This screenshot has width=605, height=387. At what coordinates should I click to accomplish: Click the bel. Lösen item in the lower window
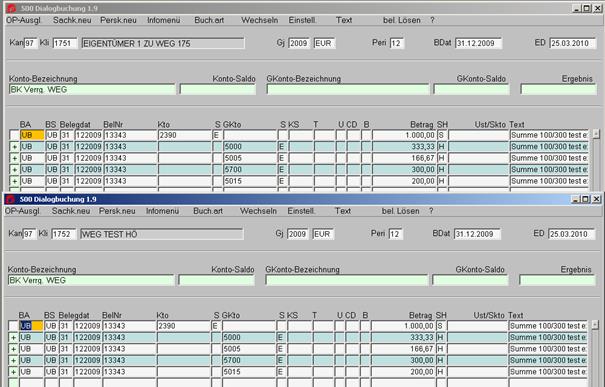[401, 211]
